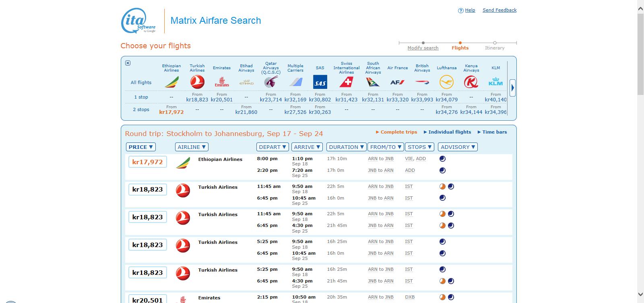Select Turkish Airlines logo in matrix
644x303 pixels.
[197, 82]
